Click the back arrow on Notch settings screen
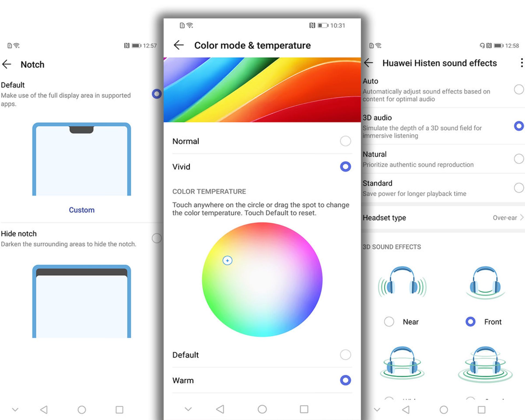The height and width of the screenshot is (420, 525). tap(7, 63)
